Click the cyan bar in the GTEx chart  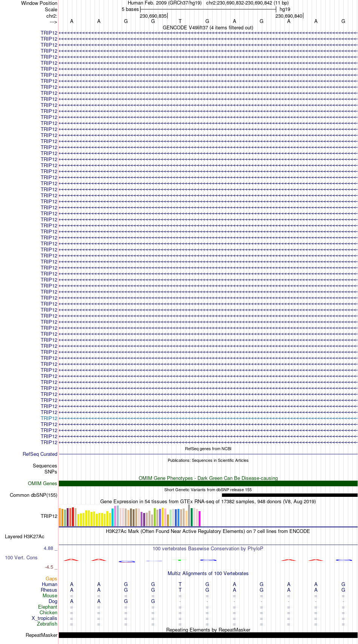113,518
